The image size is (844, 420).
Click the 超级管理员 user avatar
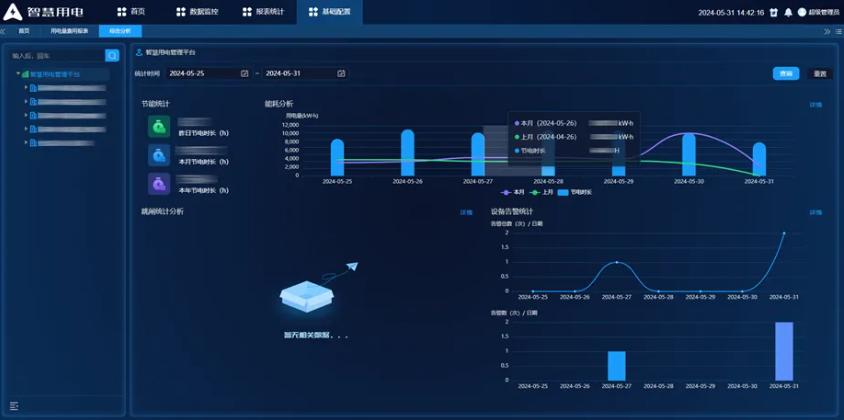click(801, 13)
